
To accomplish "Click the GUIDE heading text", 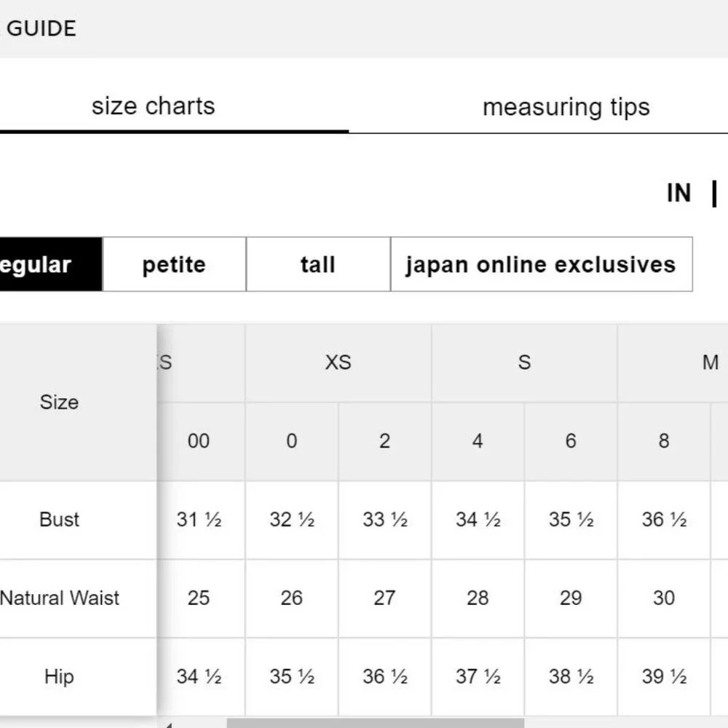I will click(x=41, y=29).
